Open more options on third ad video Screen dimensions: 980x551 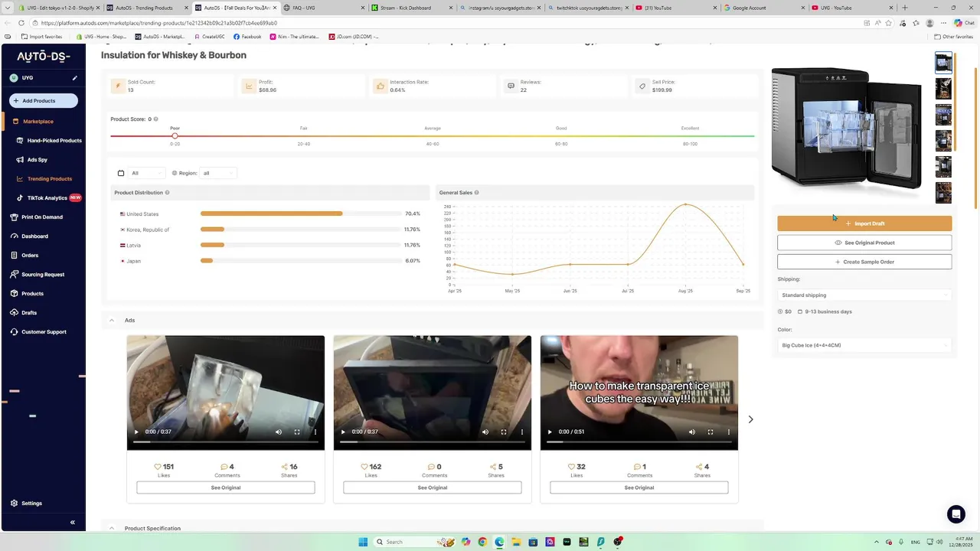tap(728, 432)
